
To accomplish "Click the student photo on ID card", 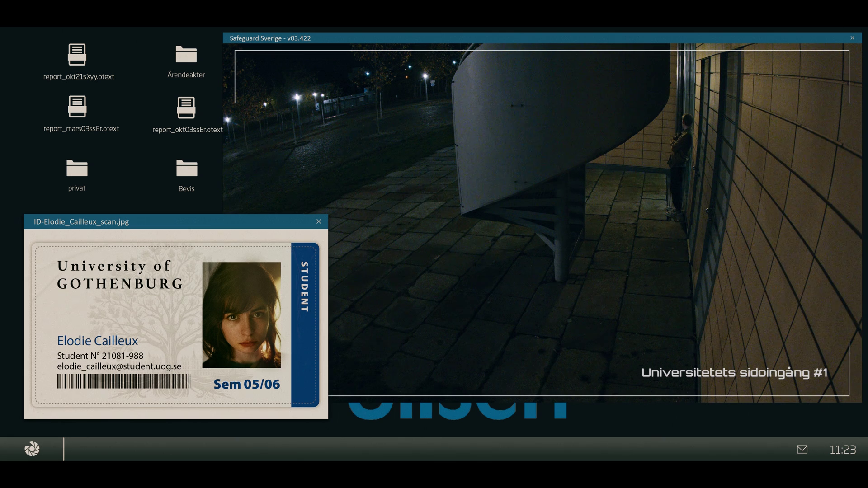I will click(241, 315).
